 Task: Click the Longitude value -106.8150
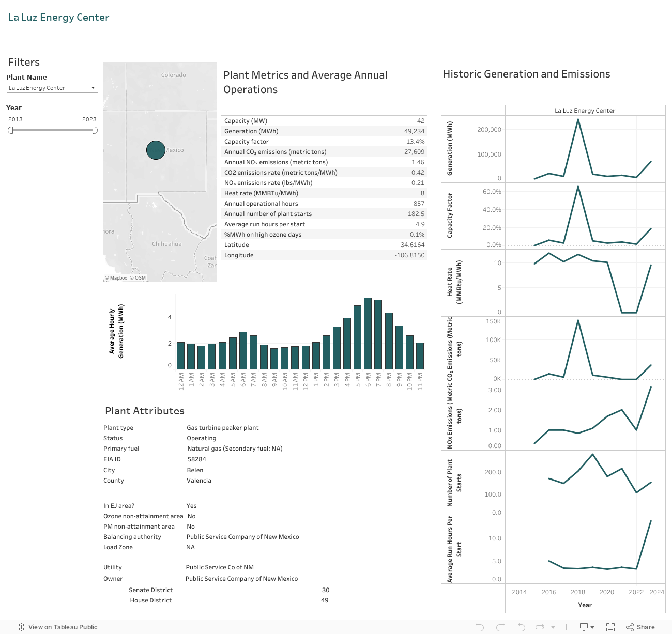pyautogui.click(x=410, y=255)
